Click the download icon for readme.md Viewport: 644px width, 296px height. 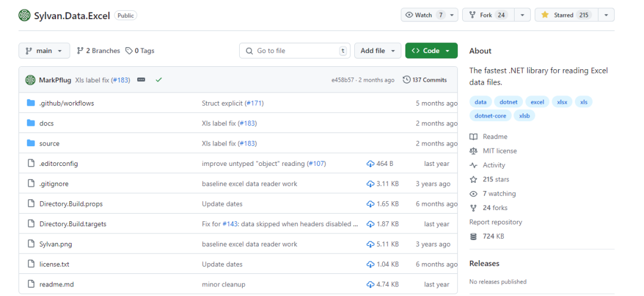pos(370,285)
